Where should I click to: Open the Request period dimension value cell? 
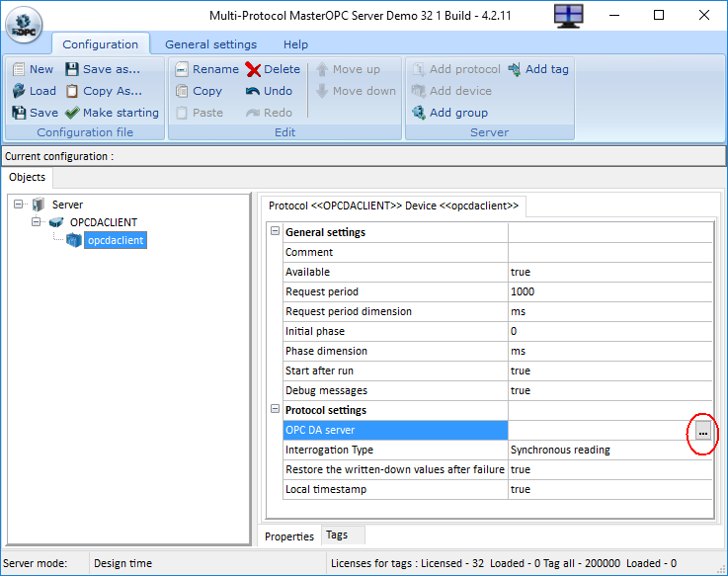click(610, 311)
